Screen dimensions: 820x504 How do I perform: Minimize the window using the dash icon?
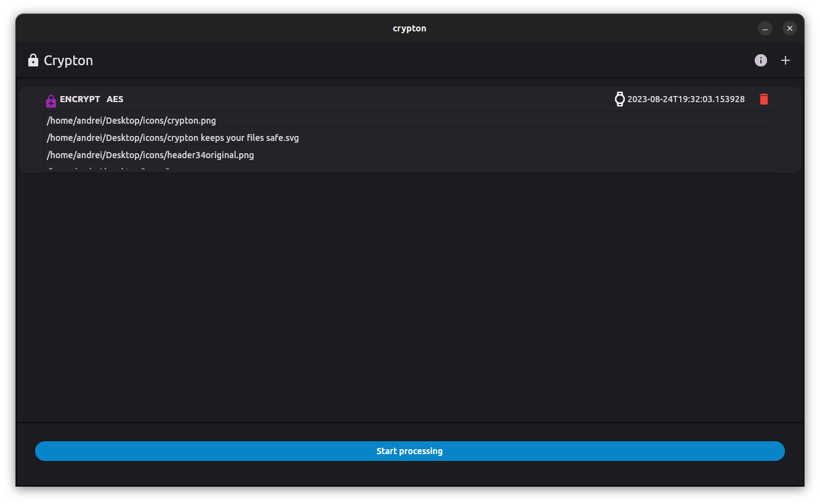coord(765,28)
